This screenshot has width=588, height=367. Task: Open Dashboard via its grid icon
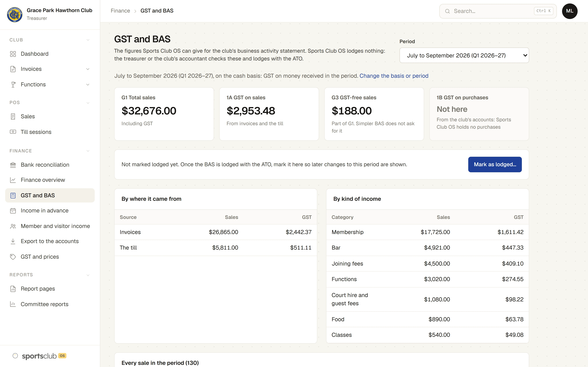13,54
